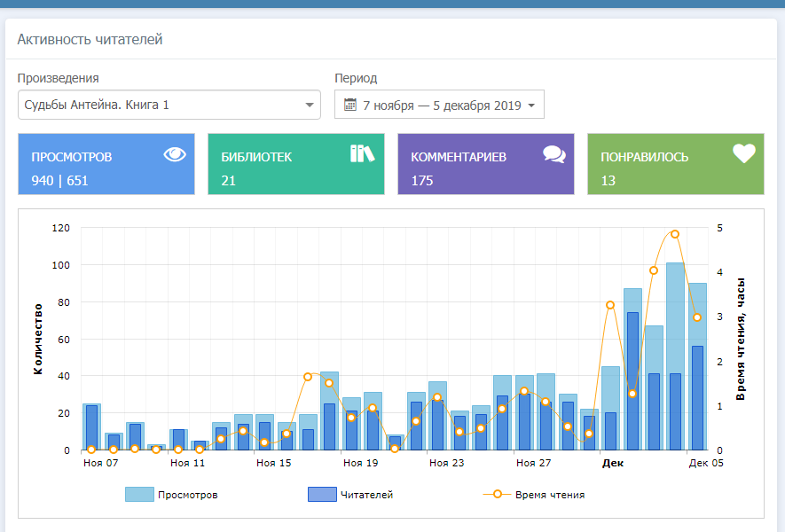
Task: Click the speech bubbles icon on Комментариев card
Action: pos(554,154)
